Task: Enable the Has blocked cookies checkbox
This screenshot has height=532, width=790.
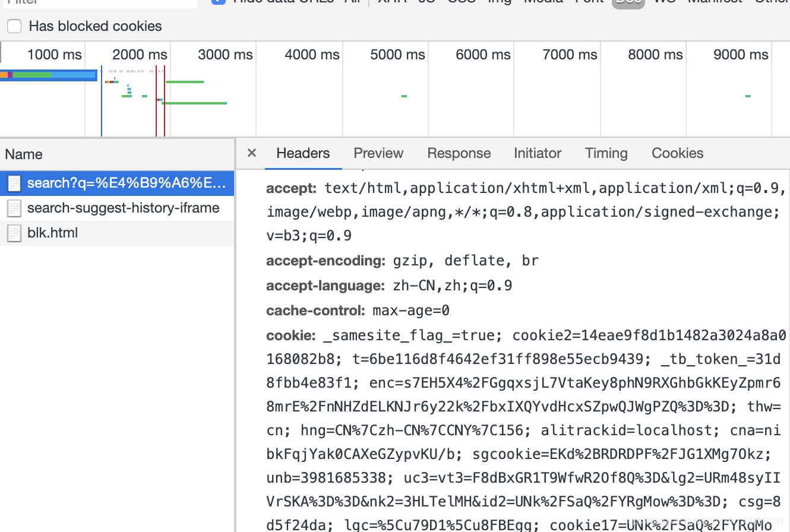Action: (x=14, y=26)
